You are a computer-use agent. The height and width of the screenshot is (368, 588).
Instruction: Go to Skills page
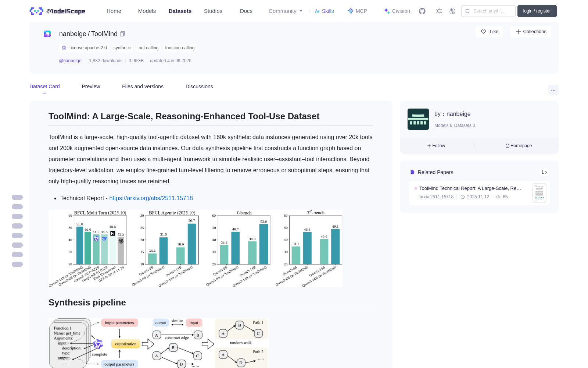point(325,11)
